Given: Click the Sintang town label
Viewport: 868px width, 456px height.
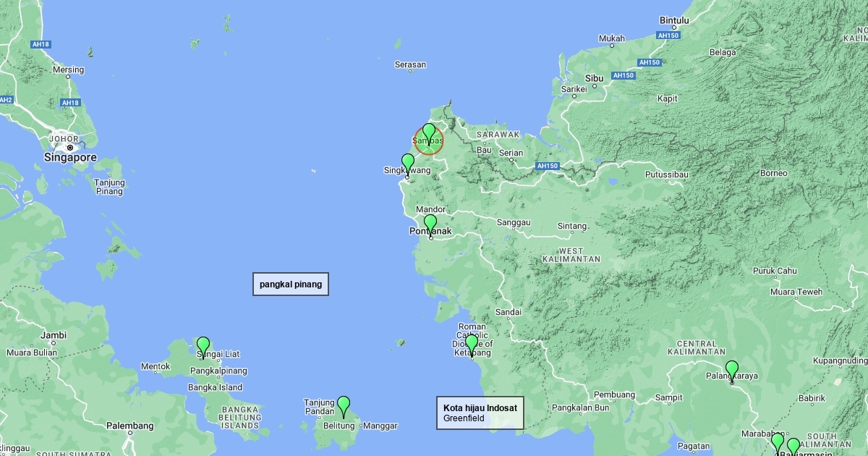Looking at the screenshot, I should click(572, 227).
